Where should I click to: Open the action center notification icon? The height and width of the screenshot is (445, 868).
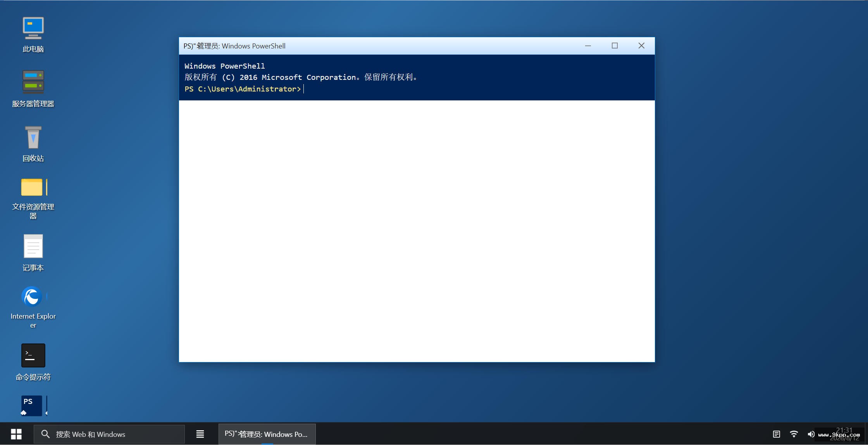(x=776, y=434)
